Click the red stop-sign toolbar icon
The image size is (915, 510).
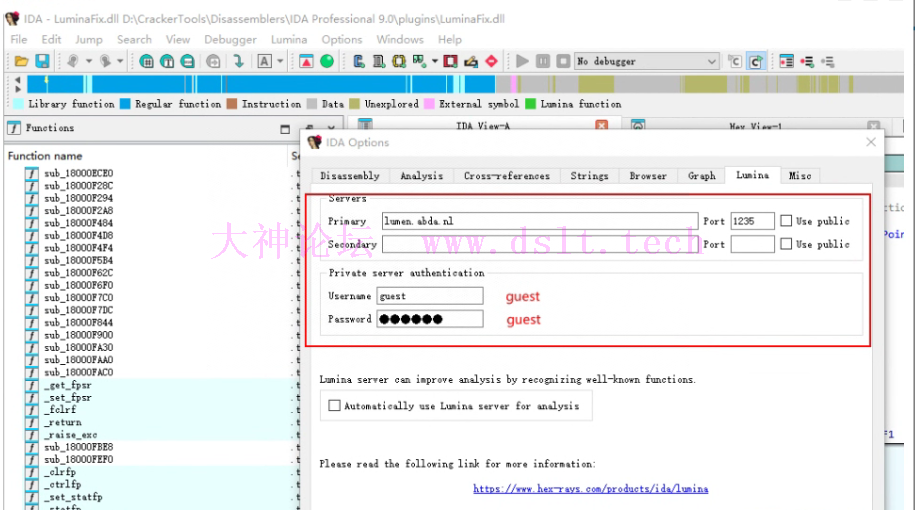(x=491, y=62)
